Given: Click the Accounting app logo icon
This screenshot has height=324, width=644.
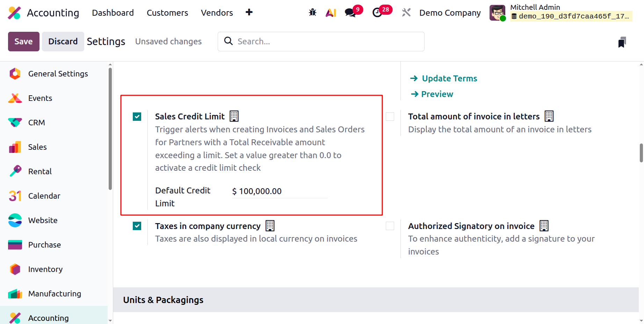Looking at the screenshot, I should (x=14, y=13).
